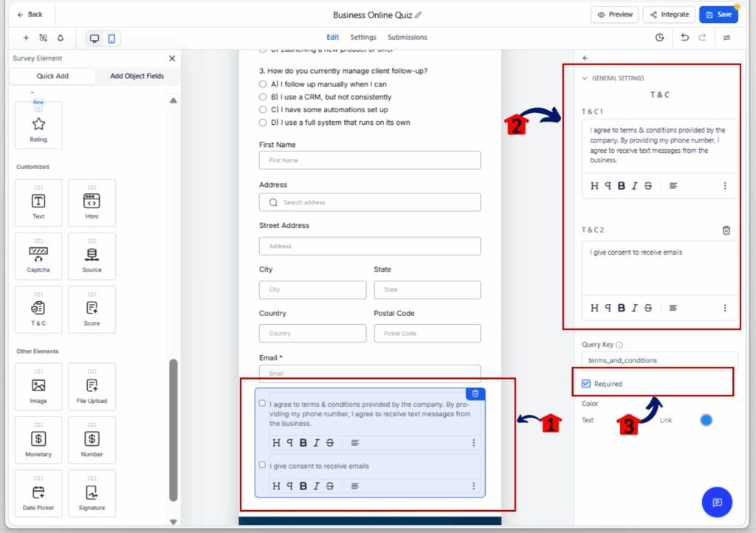
Task: Delete T & C 2 using trash icon
Action: tap(726, 230)
